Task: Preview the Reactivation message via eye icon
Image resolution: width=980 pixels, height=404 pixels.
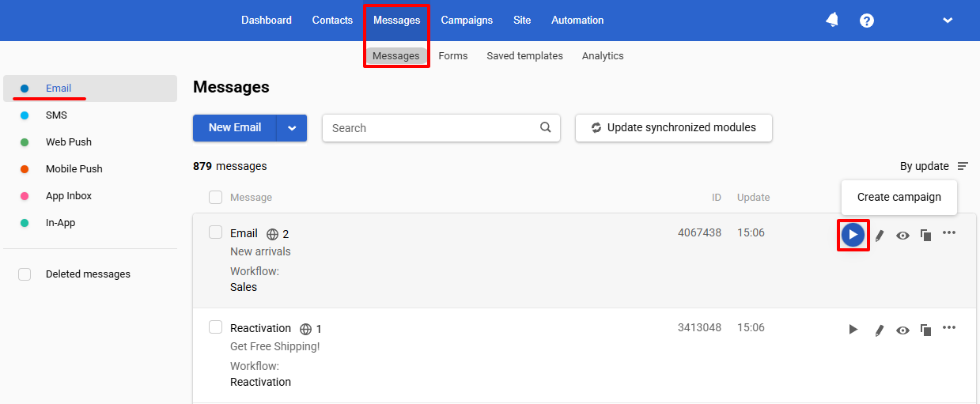Action: pos(902,330)
